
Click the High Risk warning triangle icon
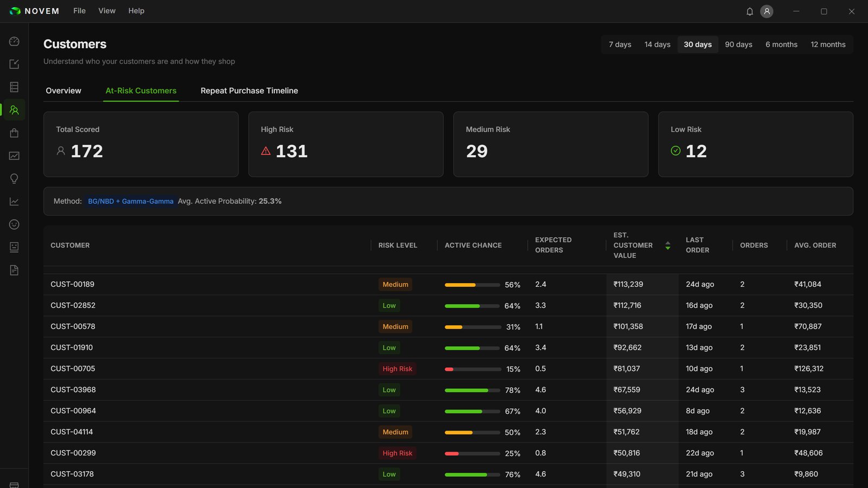(x=266, y=151)
